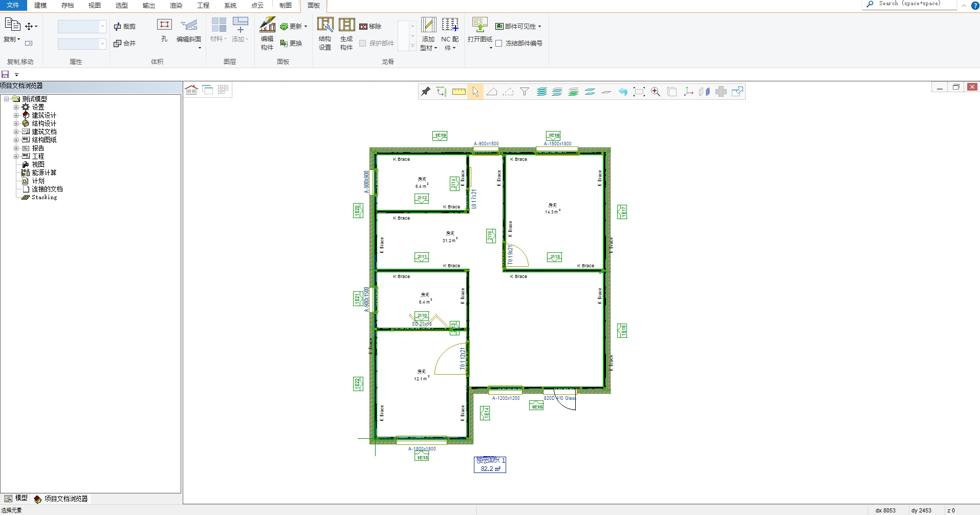Expand the 结构设计 tree node
This screenshot has height=515, width=980.
[16, 123]
